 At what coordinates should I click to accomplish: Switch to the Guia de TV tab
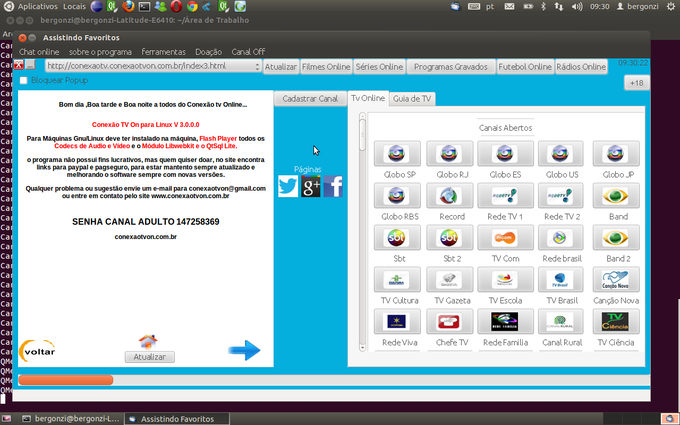(412, 99)
